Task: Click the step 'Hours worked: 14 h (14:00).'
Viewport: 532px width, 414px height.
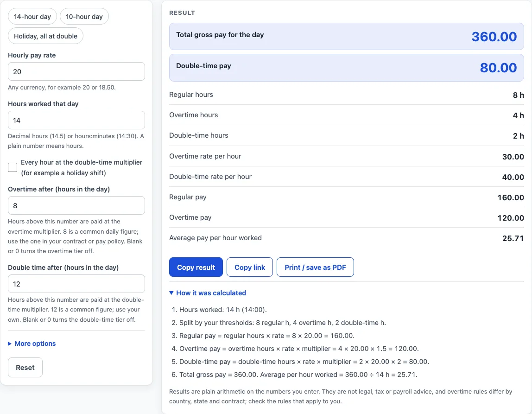Action: [223, 310]
